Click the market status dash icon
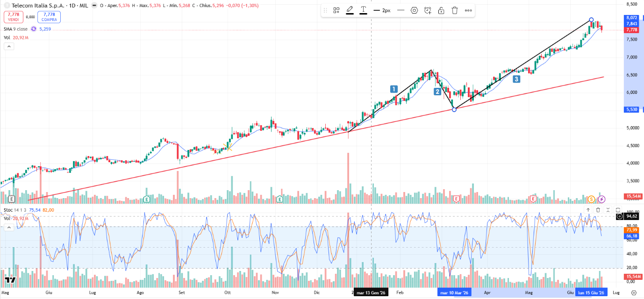Viewport: 644px width, 299px height. point(95,5)
